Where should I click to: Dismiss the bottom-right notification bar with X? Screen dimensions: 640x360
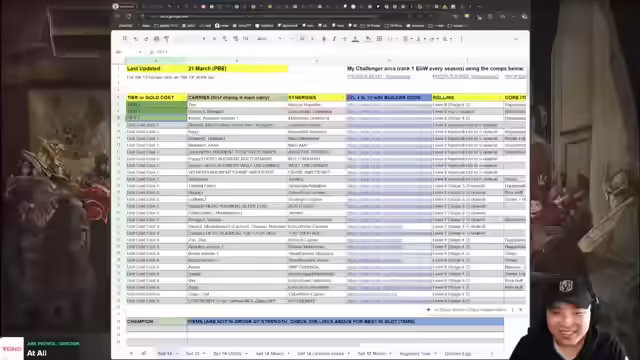coord(520,310)
